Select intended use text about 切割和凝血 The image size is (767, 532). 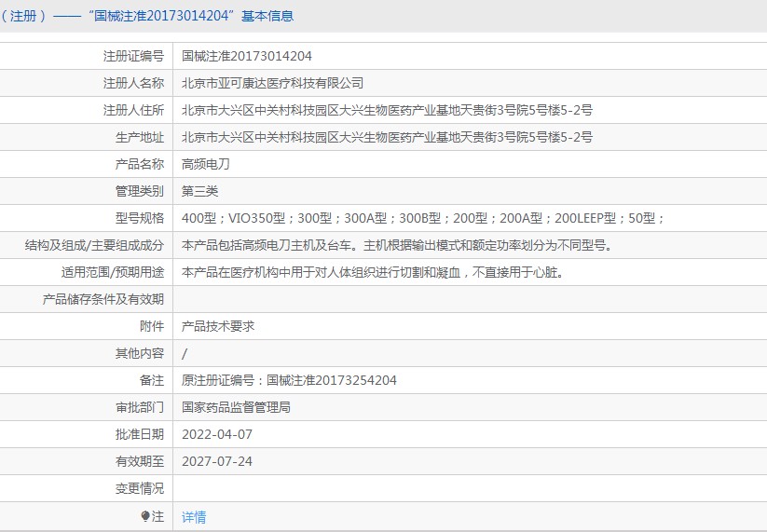coord(373,272)
